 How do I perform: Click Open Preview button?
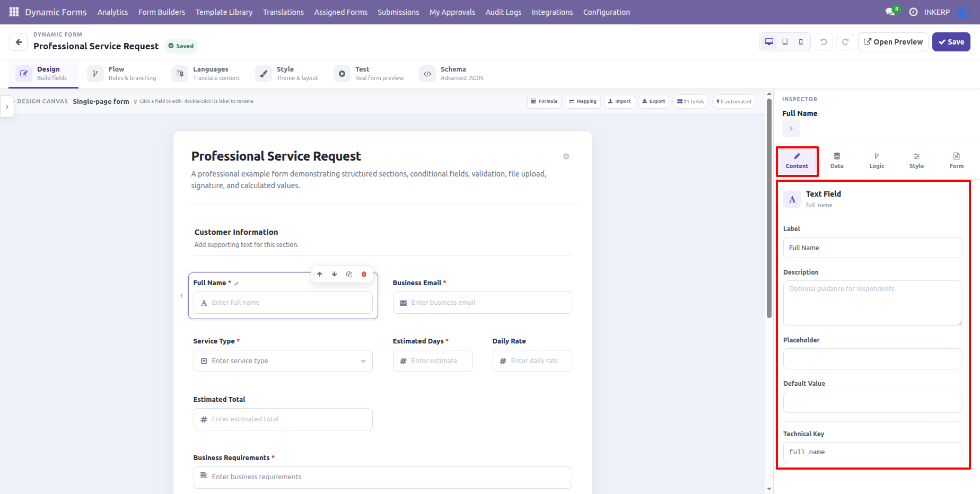(893, 42)
